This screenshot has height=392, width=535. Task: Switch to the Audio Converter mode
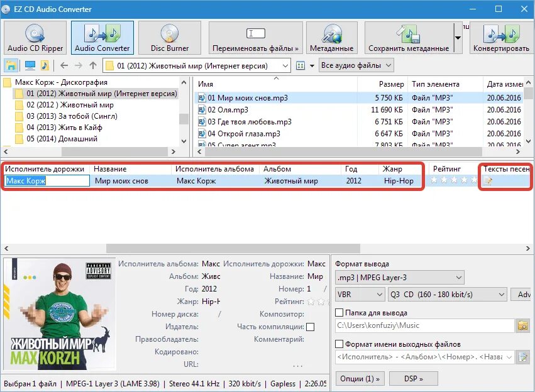(x=102, y=38)
